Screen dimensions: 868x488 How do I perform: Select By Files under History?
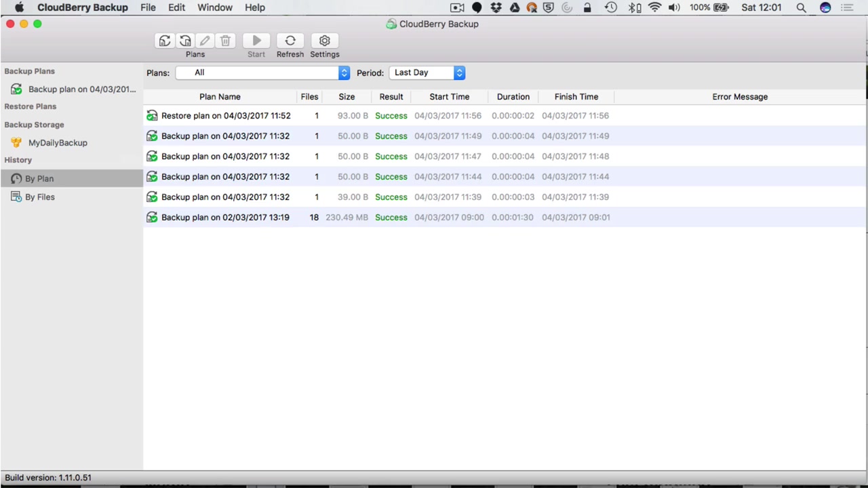72,197
